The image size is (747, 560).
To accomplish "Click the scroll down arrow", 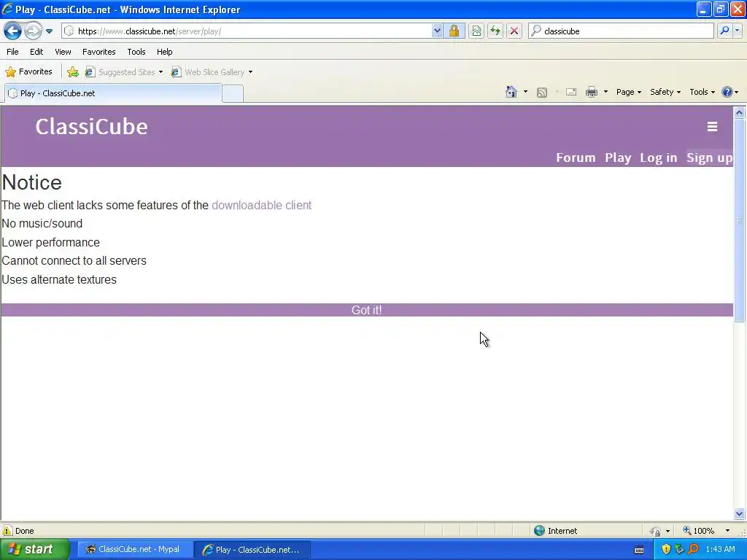I will click(740, 513).
